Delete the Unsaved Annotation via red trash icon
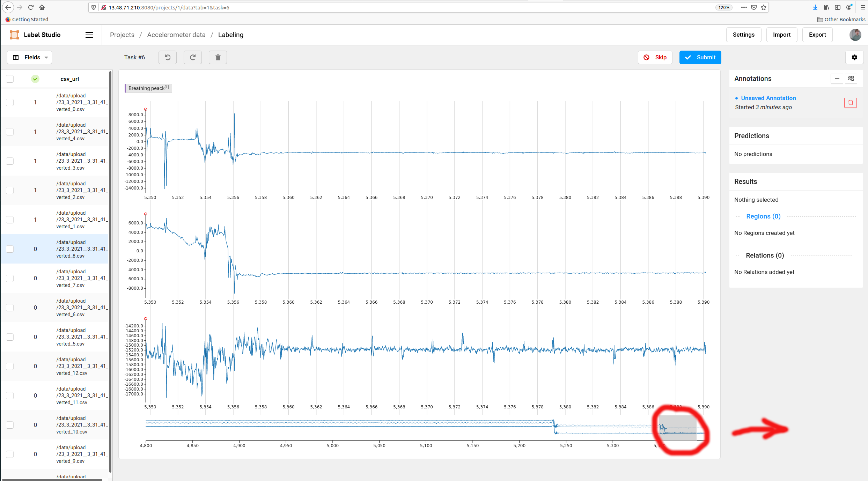This screenshot has height=481, width=868. 850,102
